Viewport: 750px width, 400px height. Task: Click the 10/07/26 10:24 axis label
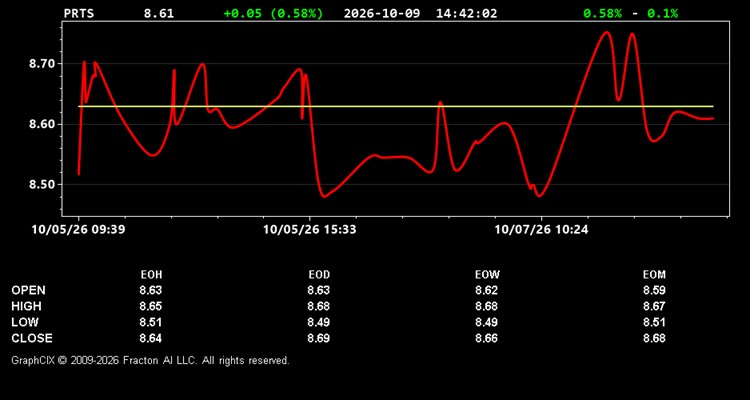[541, 230]
